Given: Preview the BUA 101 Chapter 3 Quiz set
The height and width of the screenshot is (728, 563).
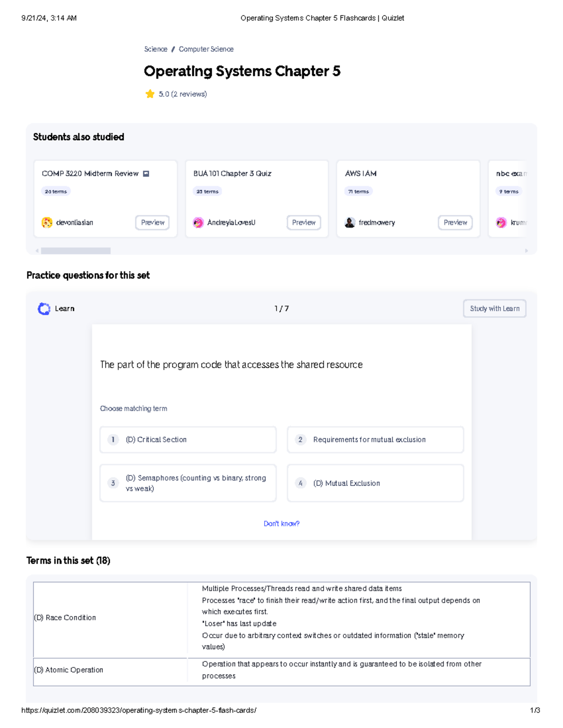Looking at the screenshot, I should [x=304, y=223].
